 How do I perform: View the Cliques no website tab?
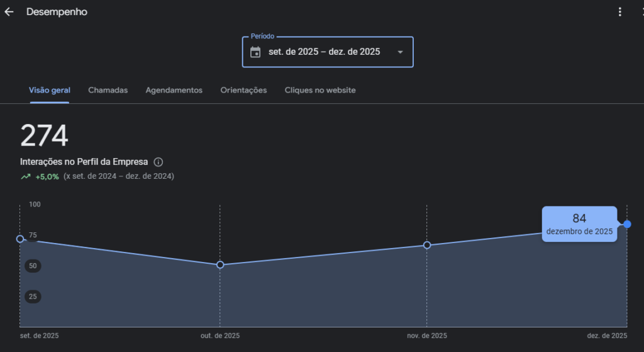point(320,90)
